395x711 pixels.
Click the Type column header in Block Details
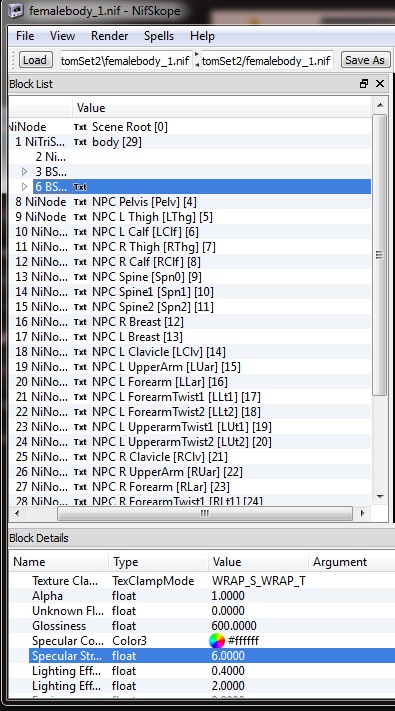[159, 562]
